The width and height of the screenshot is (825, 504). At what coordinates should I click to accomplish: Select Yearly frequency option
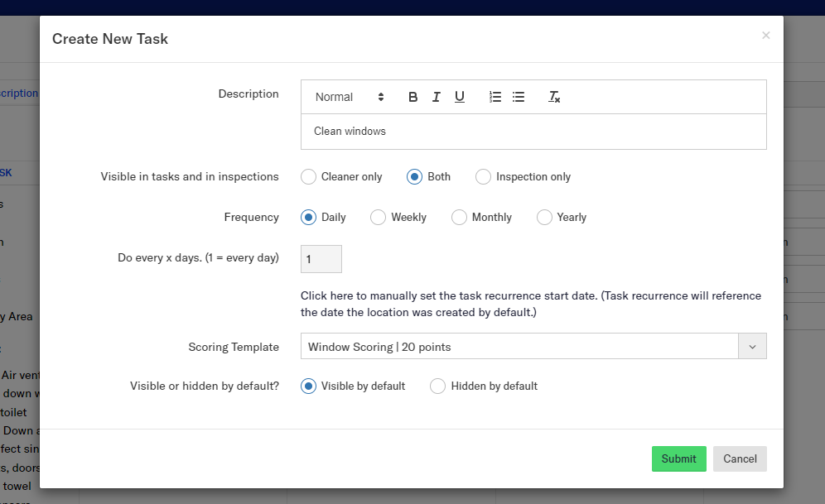pyautogui.click(x=545, y=217)
